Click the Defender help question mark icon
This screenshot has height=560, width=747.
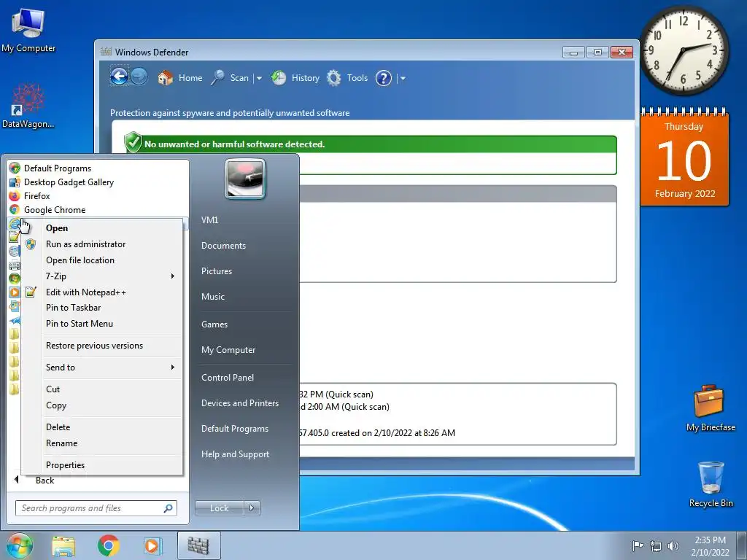pyautogui.click(x=384, y=77)
